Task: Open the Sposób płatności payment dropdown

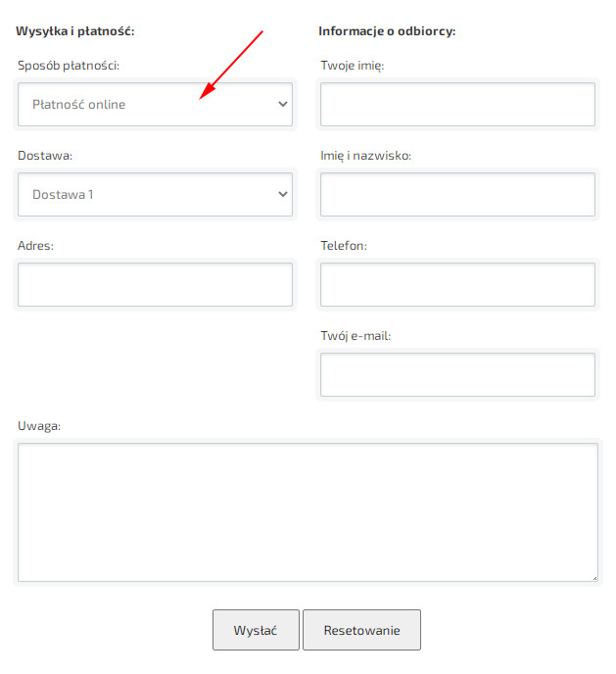Action: (x=155, y=104)
